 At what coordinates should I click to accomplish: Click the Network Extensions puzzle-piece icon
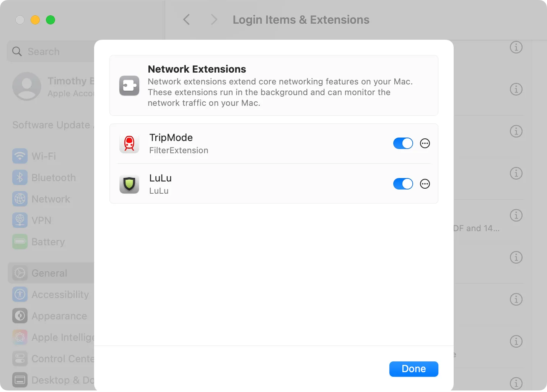pos(129,86)
